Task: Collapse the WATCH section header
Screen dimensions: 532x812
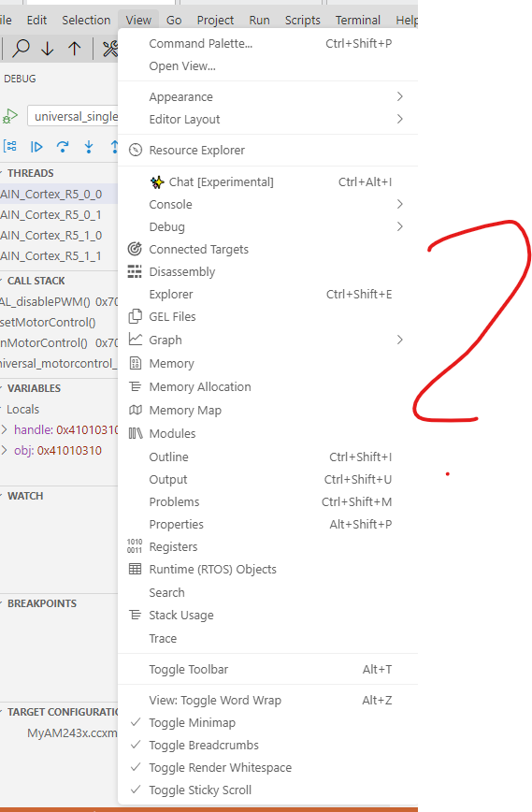Action: pos(25,496)
